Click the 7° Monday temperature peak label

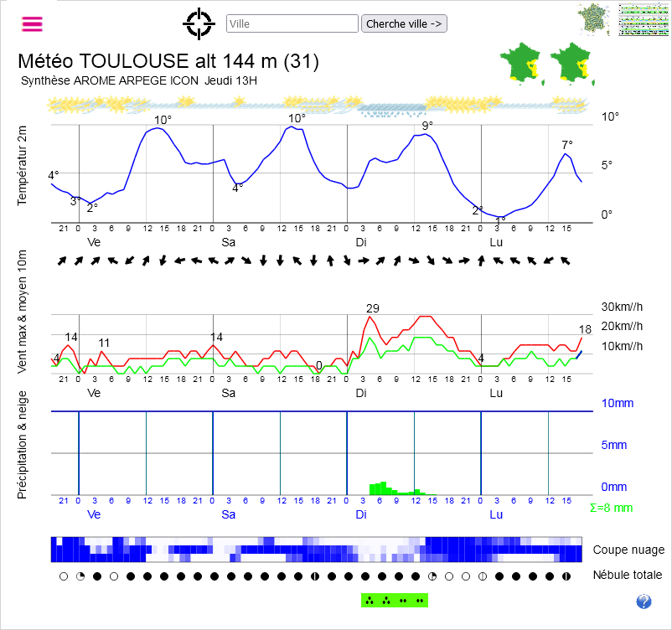[567, 145]
